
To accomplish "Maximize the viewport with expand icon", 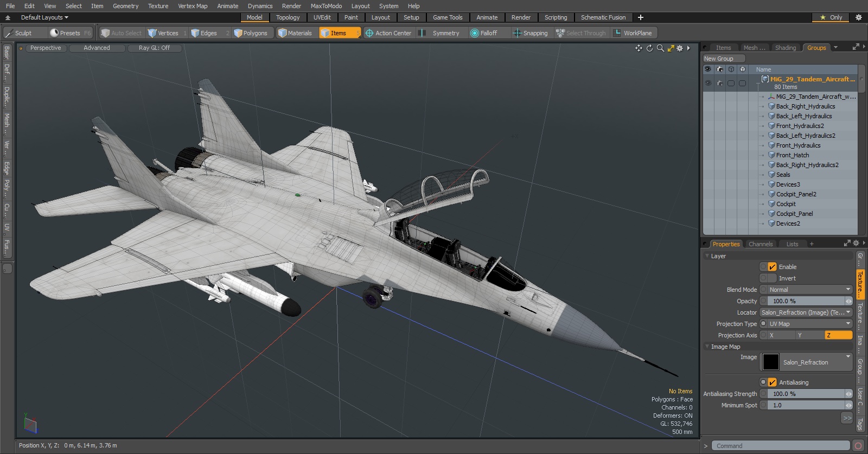I will (x=671, y=48).
